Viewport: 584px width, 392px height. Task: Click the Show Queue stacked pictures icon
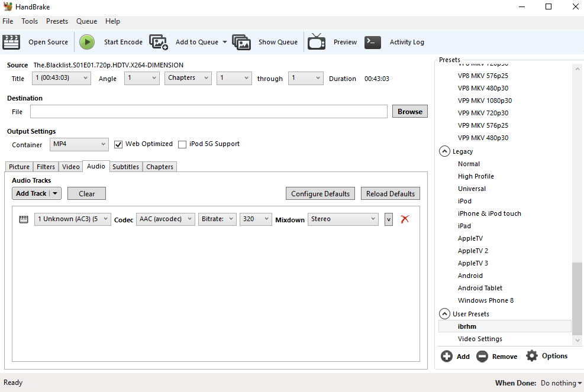point(241,42)
